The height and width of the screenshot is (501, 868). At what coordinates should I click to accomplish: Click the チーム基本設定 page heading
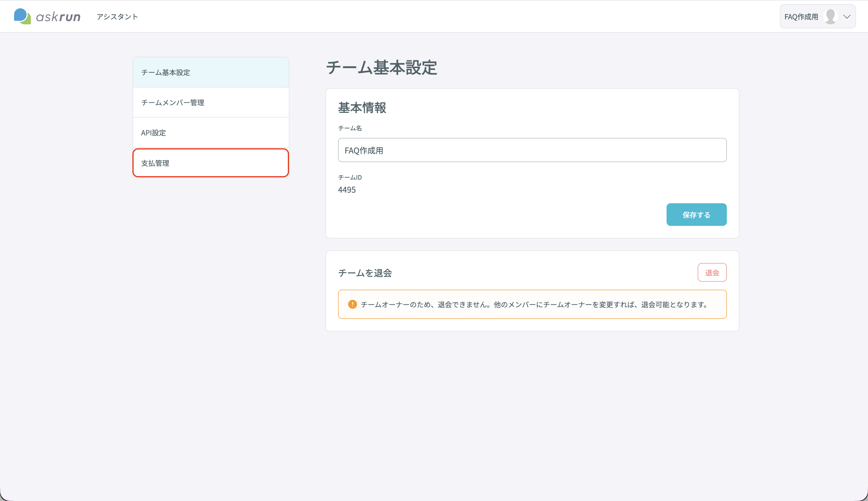pos(382,67)
